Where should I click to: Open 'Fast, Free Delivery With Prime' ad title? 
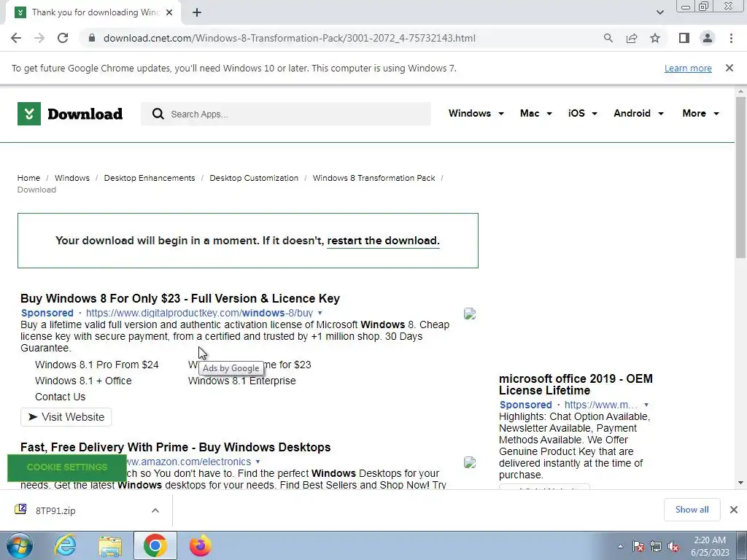coord(175,447)
